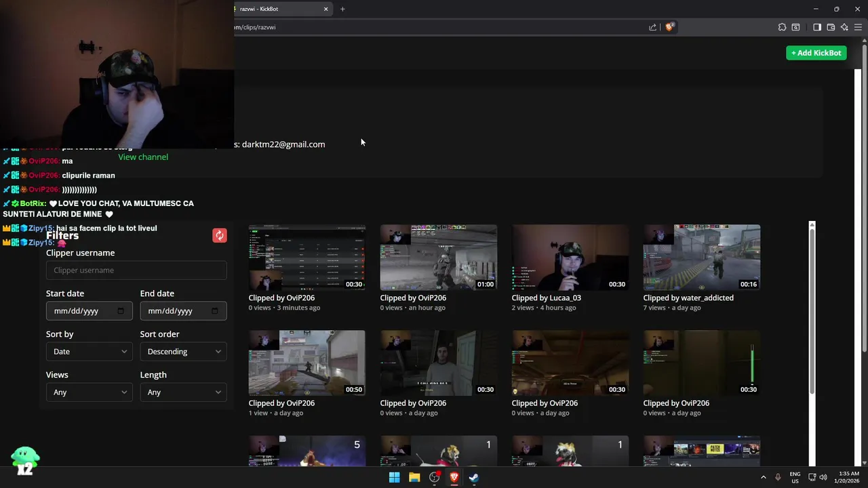Click the microphone tray icon
This screenshot has height=488, width=868.
point(778,477)
